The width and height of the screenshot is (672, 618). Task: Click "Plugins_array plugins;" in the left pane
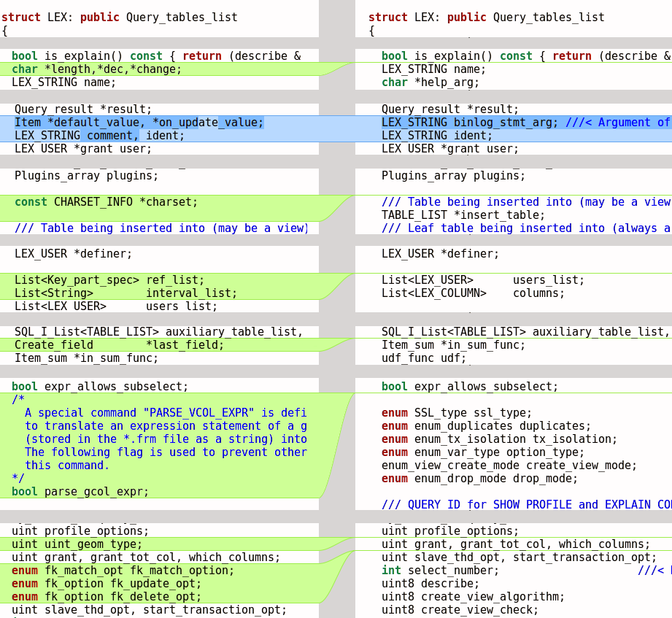tap(87, 176)
